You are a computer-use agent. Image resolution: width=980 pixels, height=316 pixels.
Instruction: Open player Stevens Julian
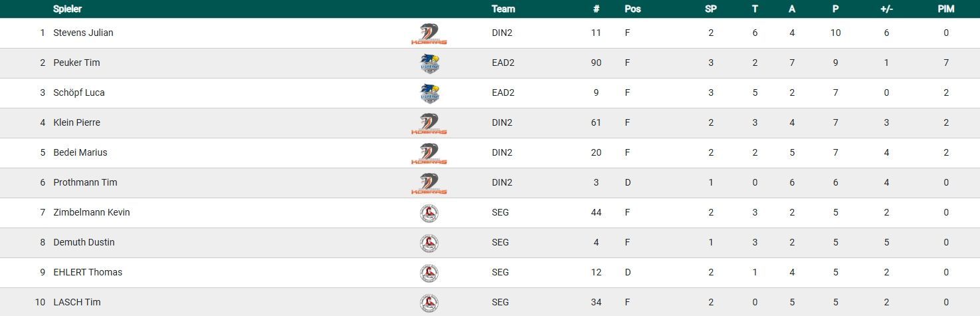tap(83, 33)
